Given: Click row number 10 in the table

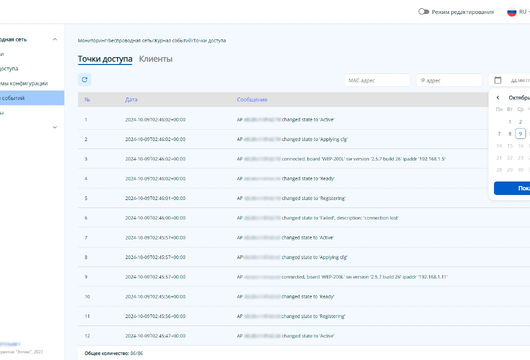Looking at the screenshot, I should point(87,297).
